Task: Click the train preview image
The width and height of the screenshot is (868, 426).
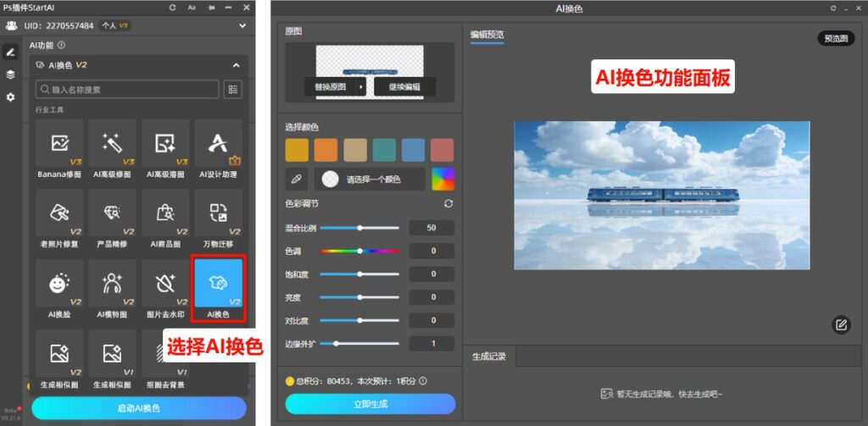Action: tap(662, 196)
